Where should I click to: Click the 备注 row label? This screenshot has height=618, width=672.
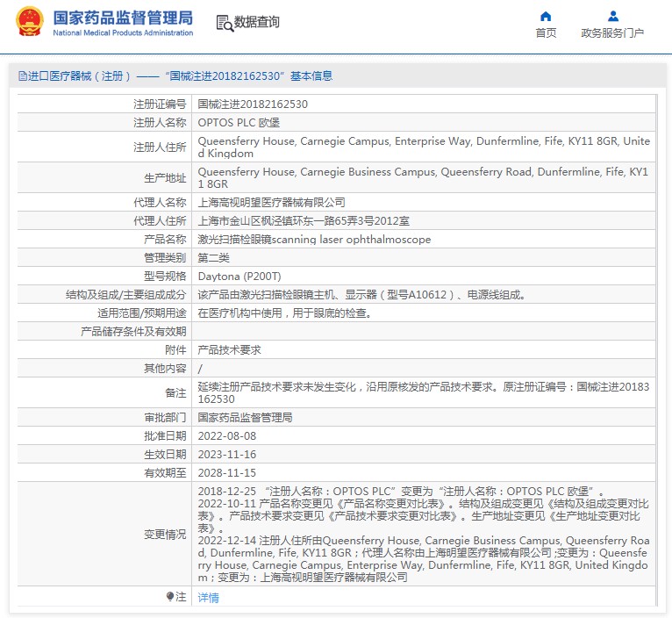tap(175, 393)
